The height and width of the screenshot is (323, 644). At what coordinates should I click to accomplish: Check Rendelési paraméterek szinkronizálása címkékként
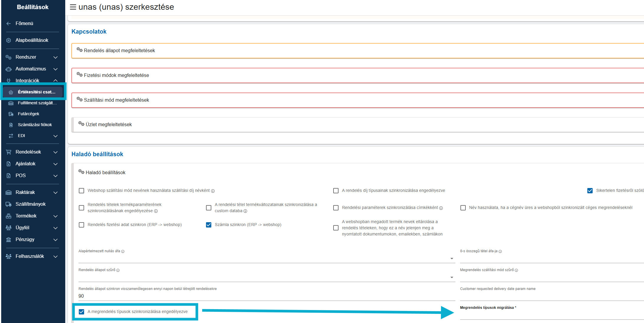tap(336, 208)
